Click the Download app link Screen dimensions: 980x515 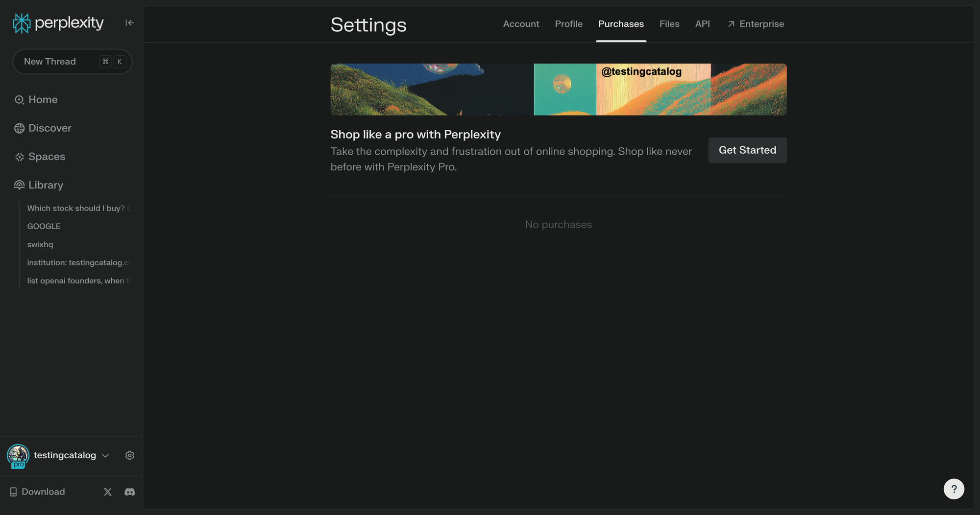(37, 492)
